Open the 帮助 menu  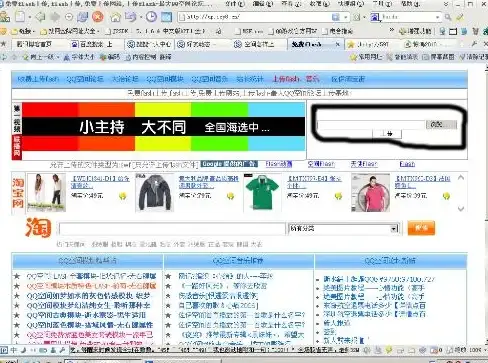[410, 4]
